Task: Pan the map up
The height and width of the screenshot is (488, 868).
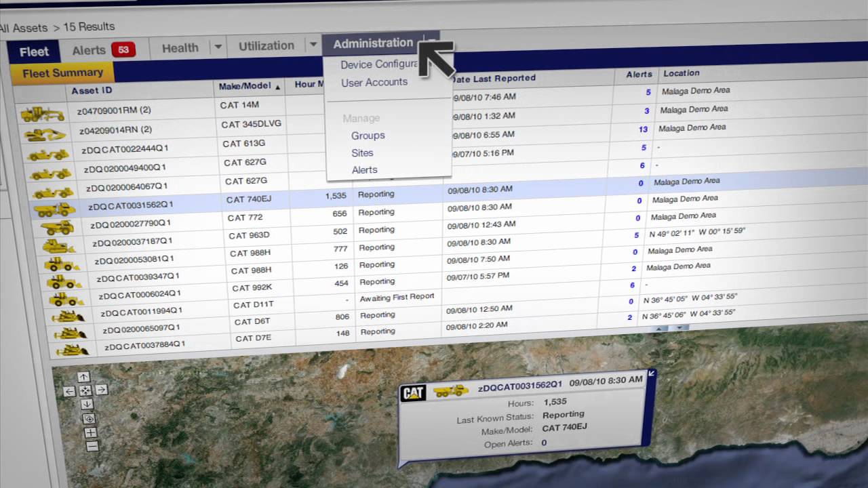Action: pos(83,377)
